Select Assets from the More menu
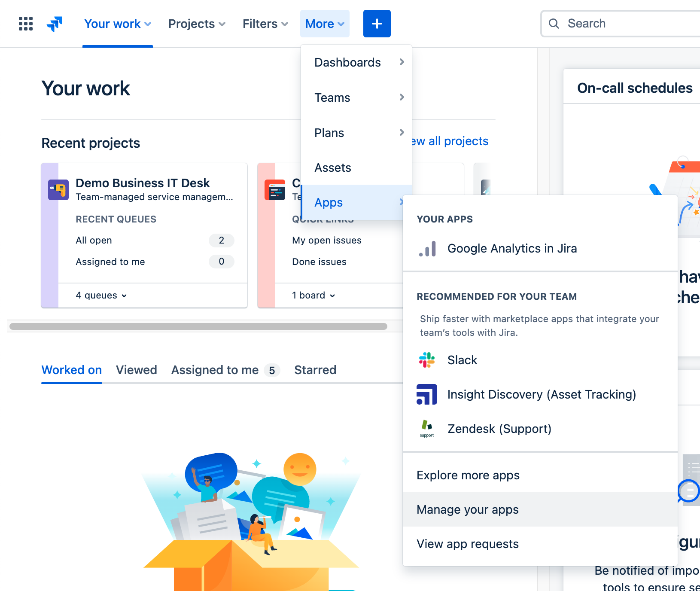Screen dimensions: 700x591 [x=333, y=168]
